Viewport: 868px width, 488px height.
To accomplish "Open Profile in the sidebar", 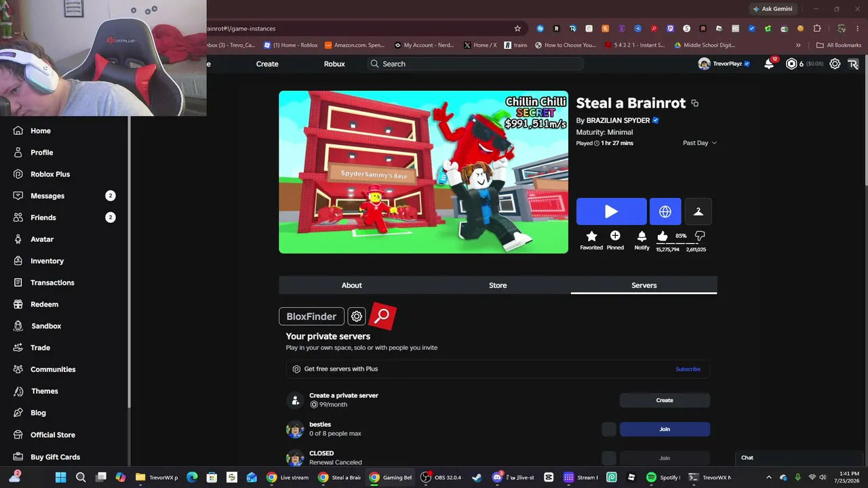I will pos(41,152).
